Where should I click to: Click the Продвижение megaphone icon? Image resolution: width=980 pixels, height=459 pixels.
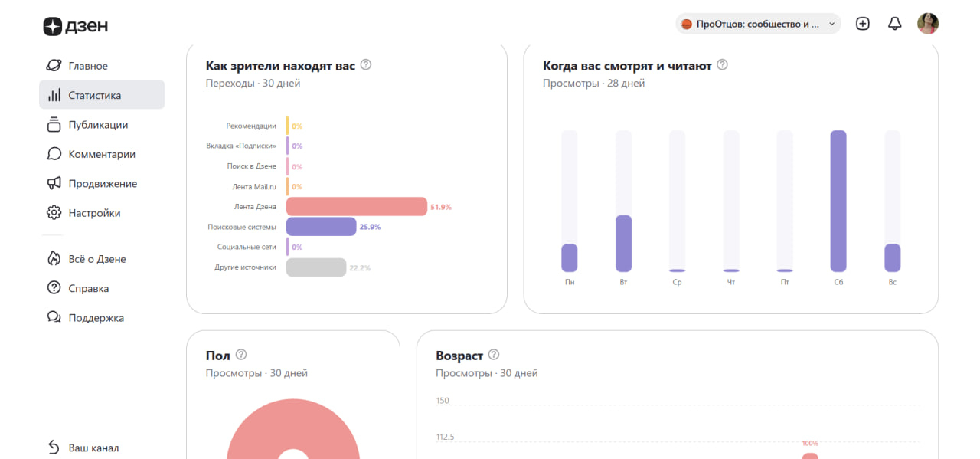click(x=54, y=183)
